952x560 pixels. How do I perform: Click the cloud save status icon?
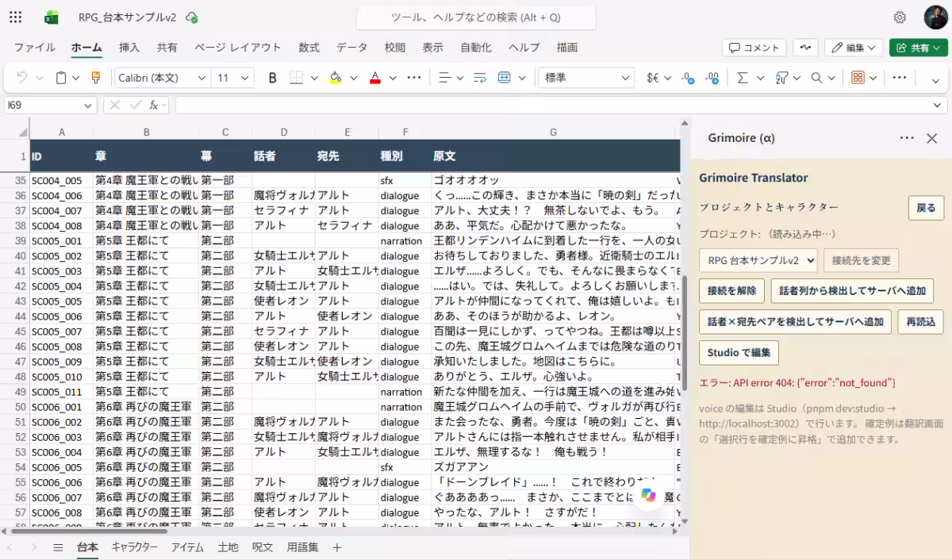pyautogui.click(x=192, y=17)
